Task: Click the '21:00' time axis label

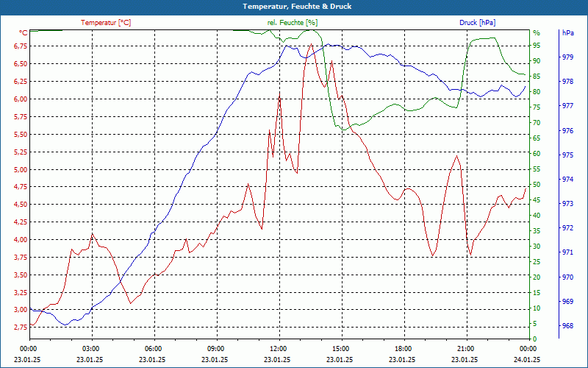Action: tap(465, 348)
